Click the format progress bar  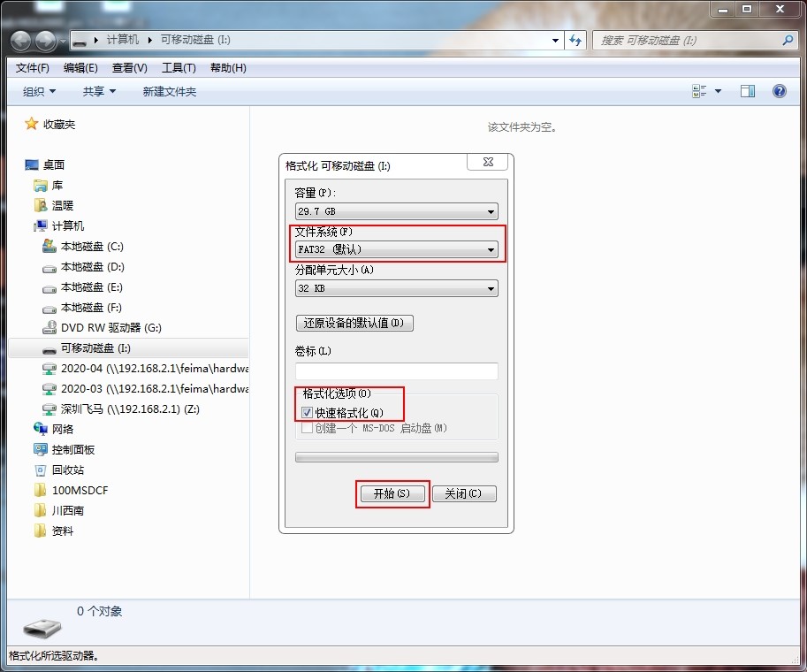(396, 457)
